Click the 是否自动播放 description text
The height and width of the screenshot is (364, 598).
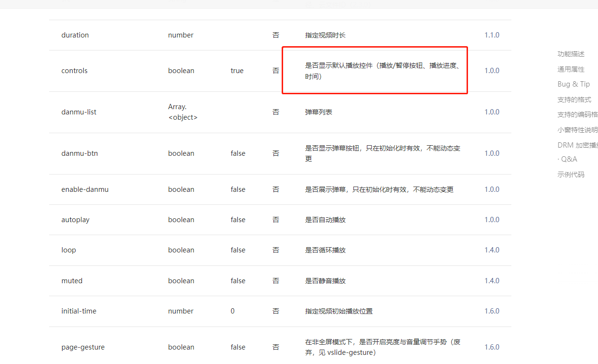325,220
